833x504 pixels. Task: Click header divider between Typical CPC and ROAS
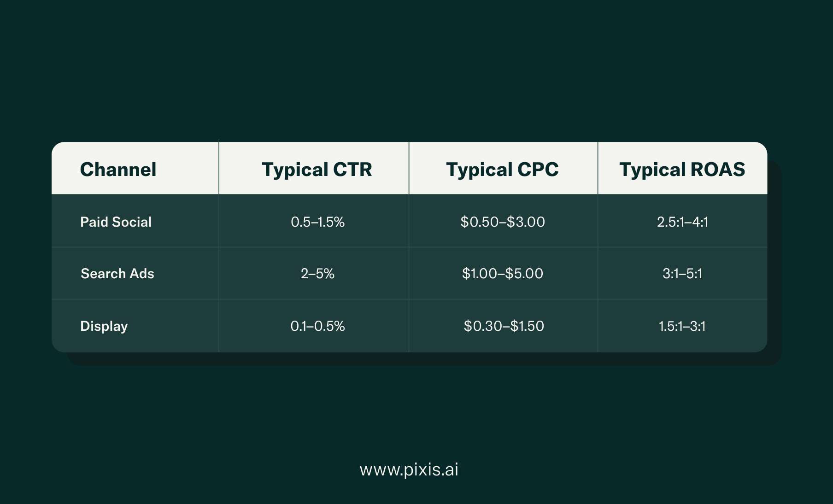tap(598, 169)
